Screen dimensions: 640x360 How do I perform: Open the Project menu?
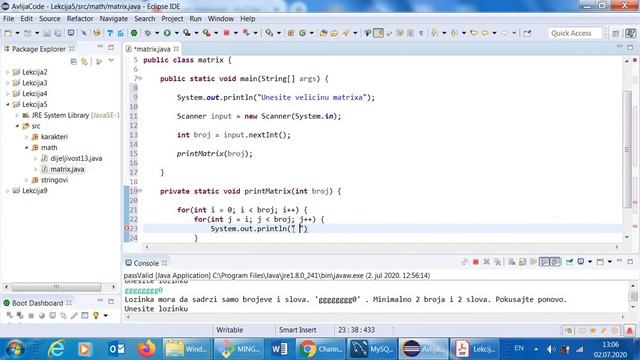click(172, 19)
